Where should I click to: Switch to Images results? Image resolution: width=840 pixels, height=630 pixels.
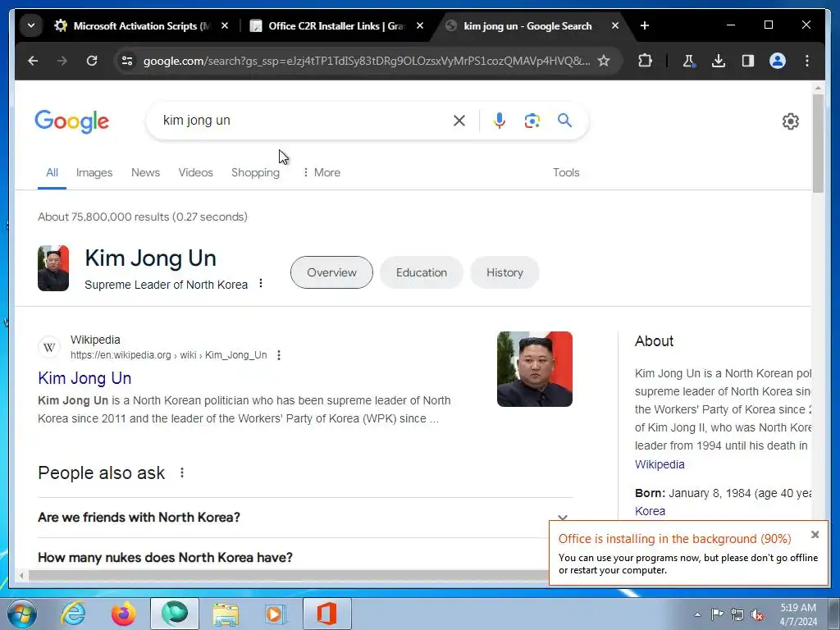(94, 172)
